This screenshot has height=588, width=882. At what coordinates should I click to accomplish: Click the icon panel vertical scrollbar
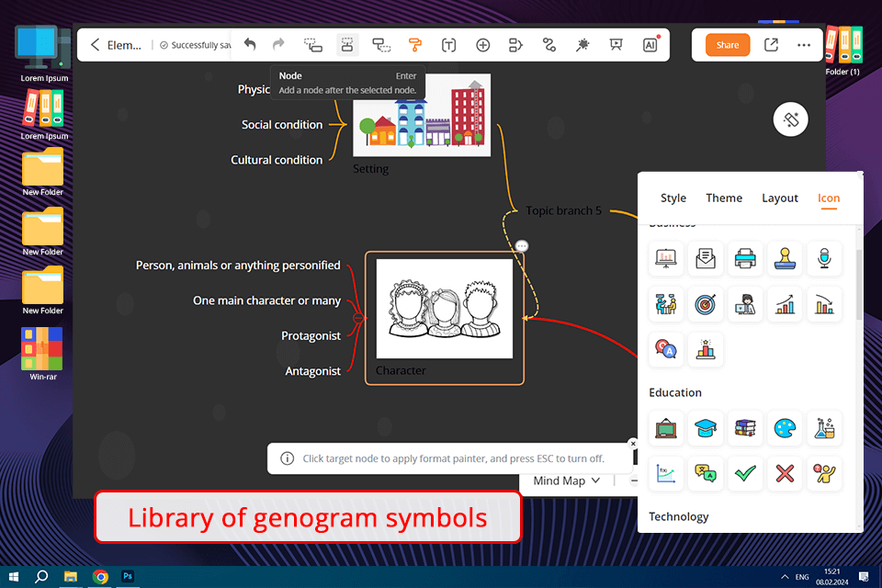click(859, 285)
